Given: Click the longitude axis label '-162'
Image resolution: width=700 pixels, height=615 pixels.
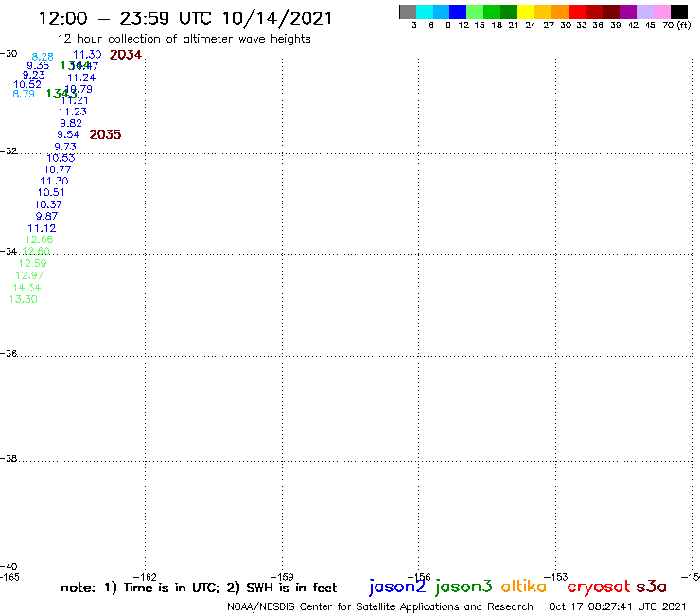Looking at the screenshot, I should click(145, 577).
